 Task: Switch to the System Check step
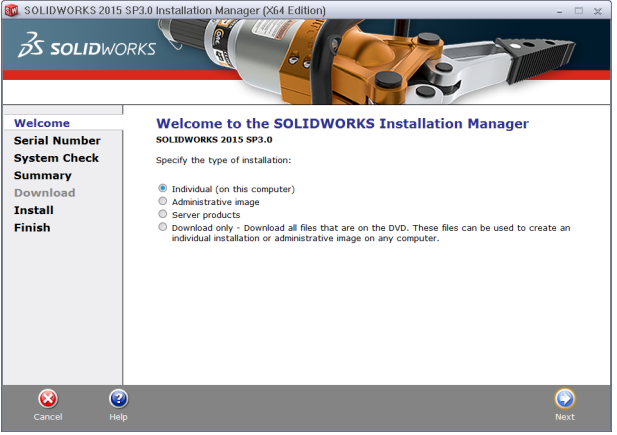[x=57, y=159]
